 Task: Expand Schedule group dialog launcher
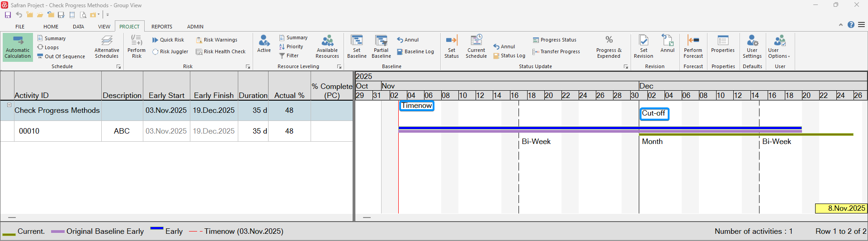[119, 67]
